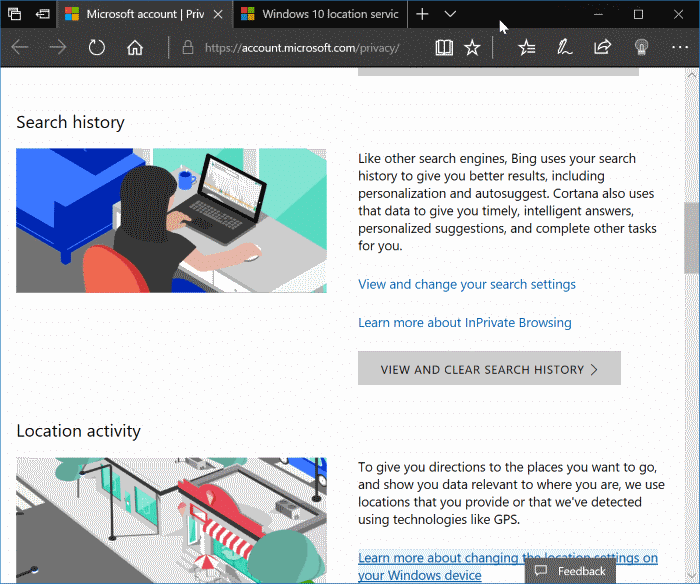Open the lightbulb extension icon
The height and width of the screenshot is (584, 700).
click(641, 47)
